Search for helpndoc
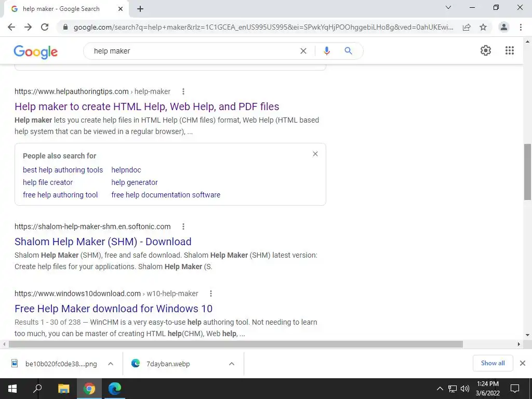 click(x=126, y=170)
